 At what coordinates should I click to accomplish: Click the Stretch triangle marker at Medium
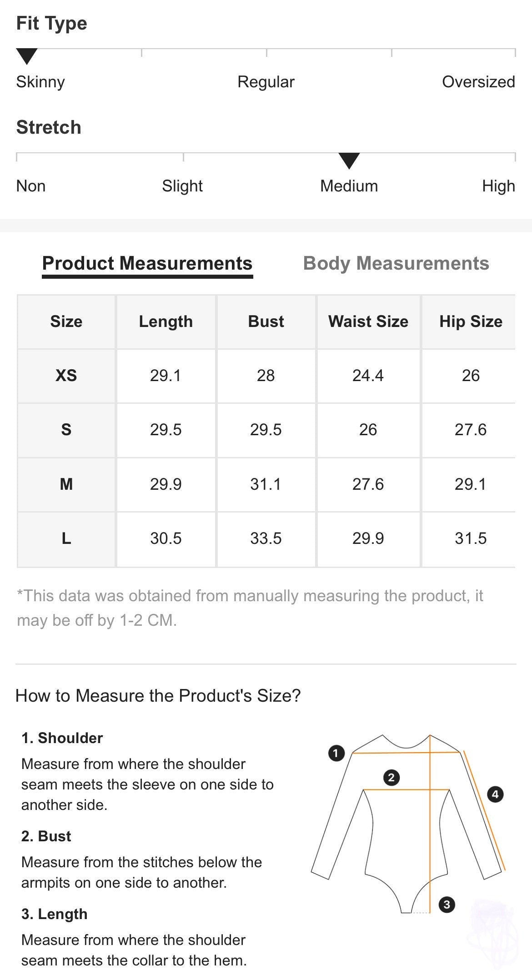pos(349,161)
